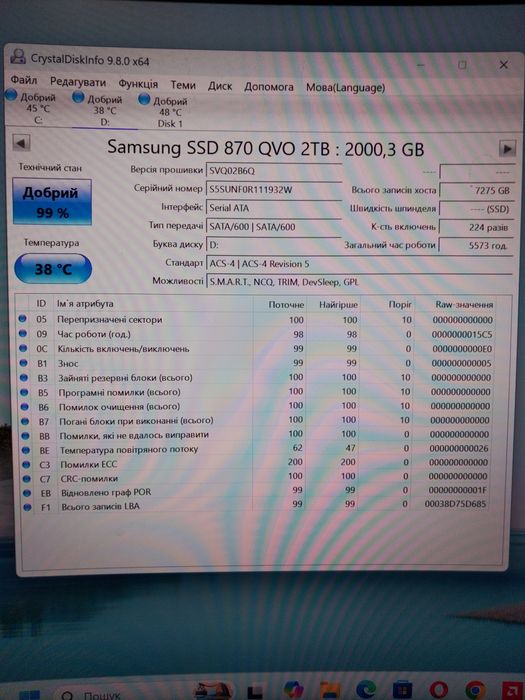Click the Пошук taskbar search box

pyautogui.click(x=92, y=695)
